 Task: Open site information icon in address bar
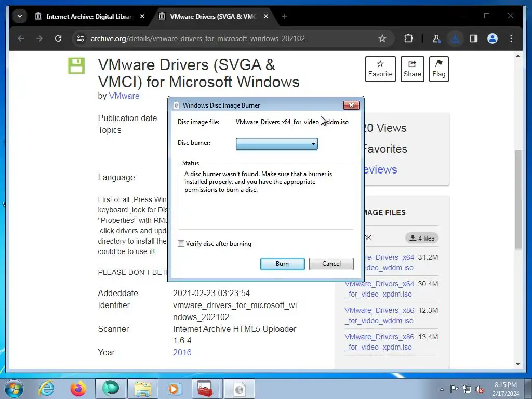[81, 38]
